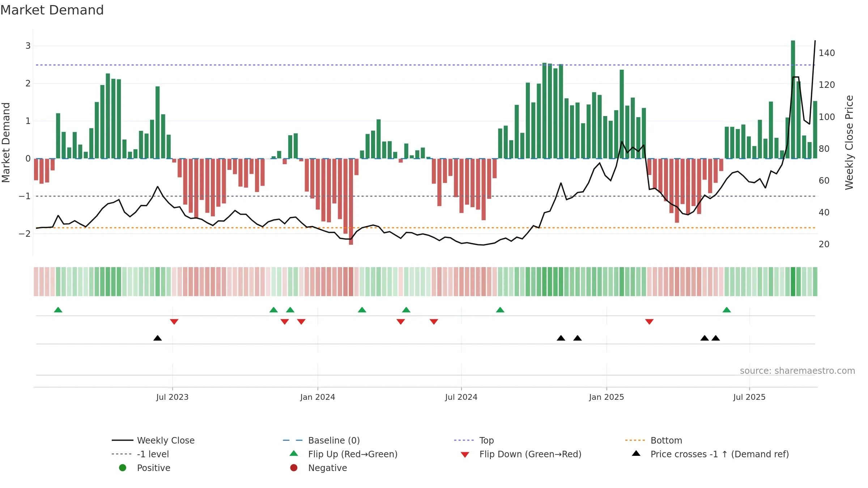Click the green flip-up marker after Jul 2024
Image resolution: width=868 pixels, height=488 pixels.
pos(500,310)
